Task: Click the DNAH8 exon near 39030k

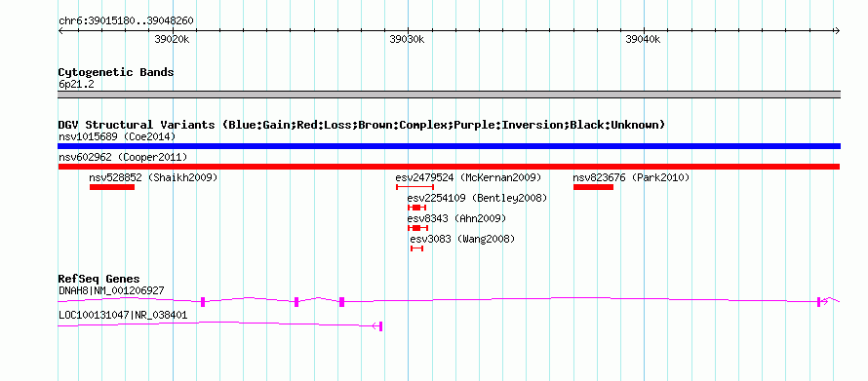Action: (341, 301)
